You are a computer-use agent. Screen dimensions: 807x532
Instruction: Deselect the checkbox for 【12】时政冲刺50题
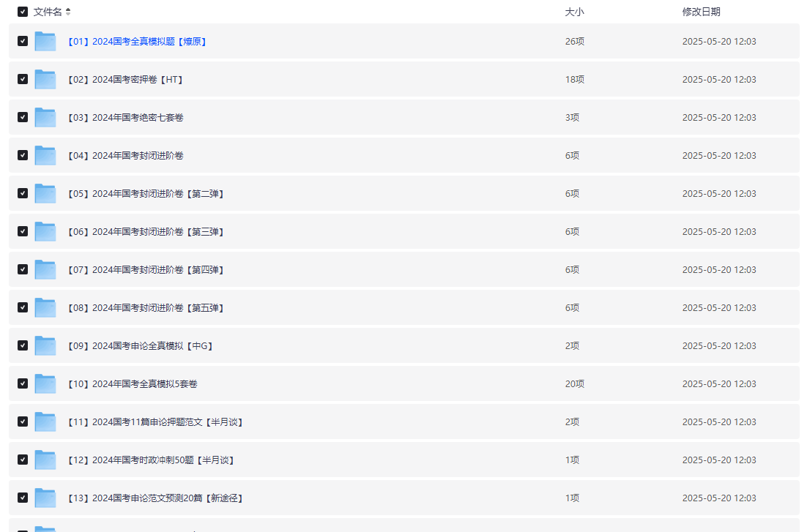(23, 460)
